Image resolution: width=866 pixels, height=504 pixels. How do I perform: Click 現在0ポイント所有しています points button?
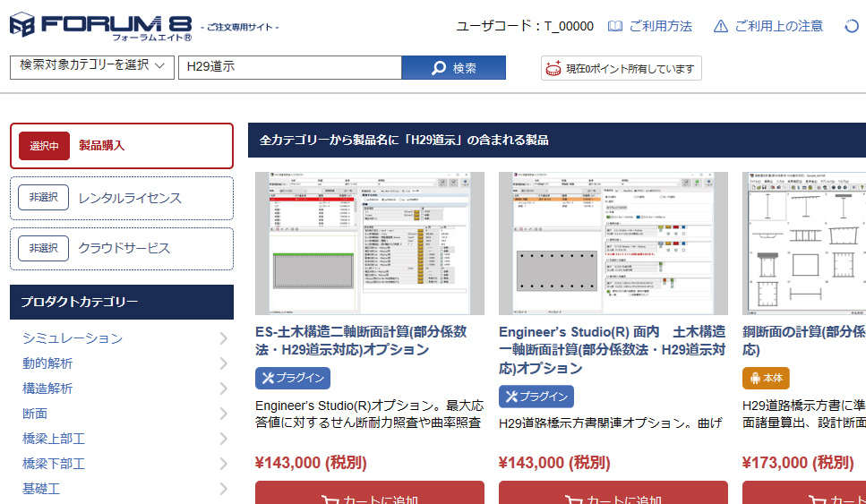(622, 68)
